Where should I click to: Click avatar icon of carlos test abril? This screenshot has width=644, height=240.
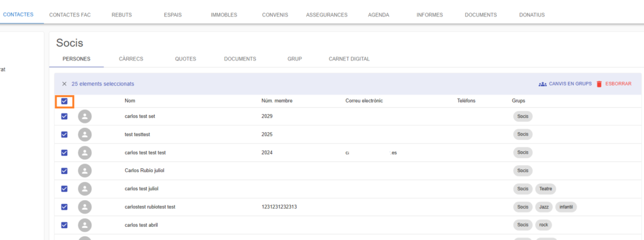pyautogui.click(x=85, y=225)
